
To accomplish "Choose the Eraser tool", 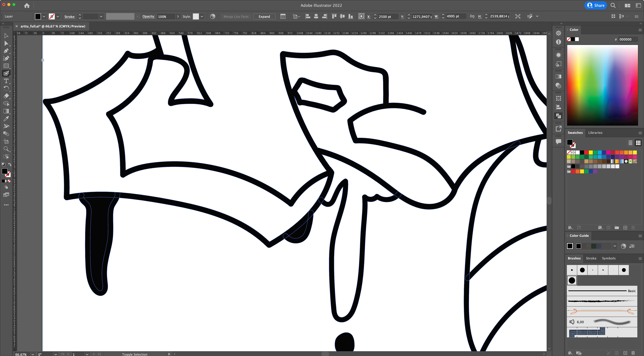I will tap(6, 96).
